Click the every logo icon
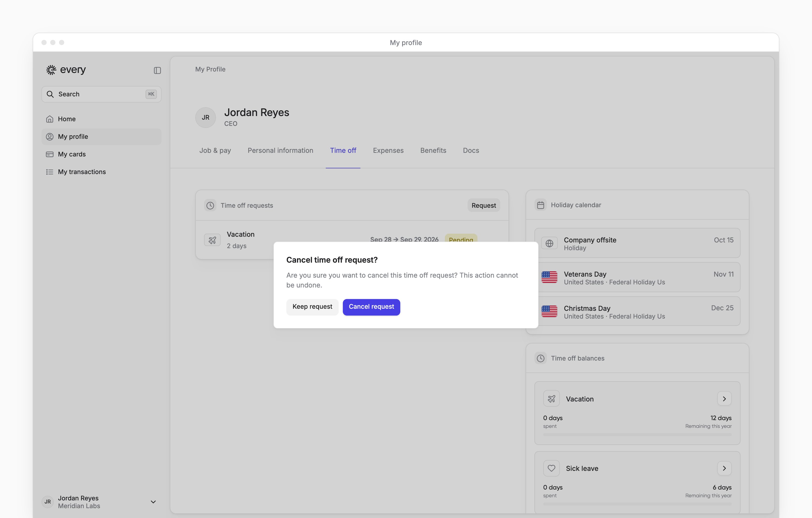This screenshot has height=518, width=812. pos(51,70)
